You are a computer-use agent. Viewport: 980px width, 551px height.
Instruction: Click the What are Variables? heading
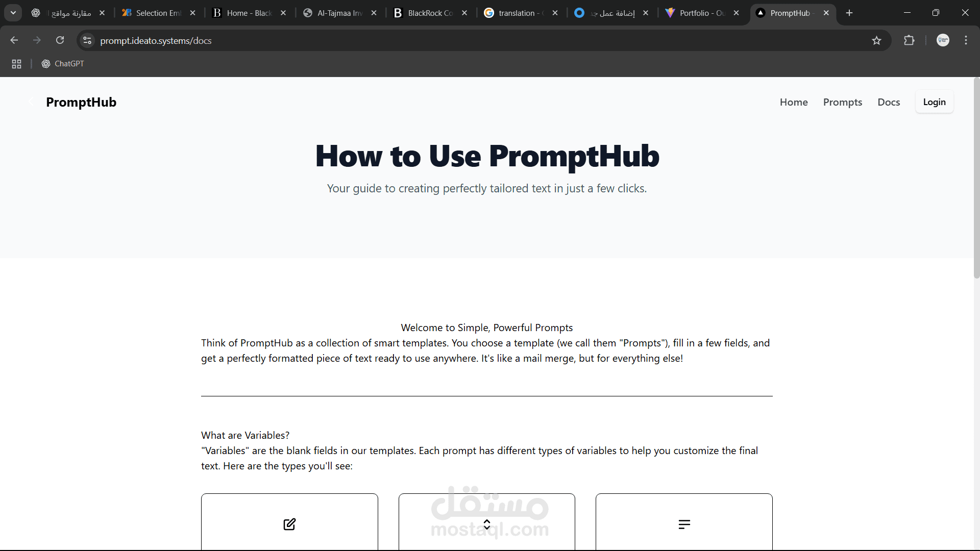(x=245, y=435)
